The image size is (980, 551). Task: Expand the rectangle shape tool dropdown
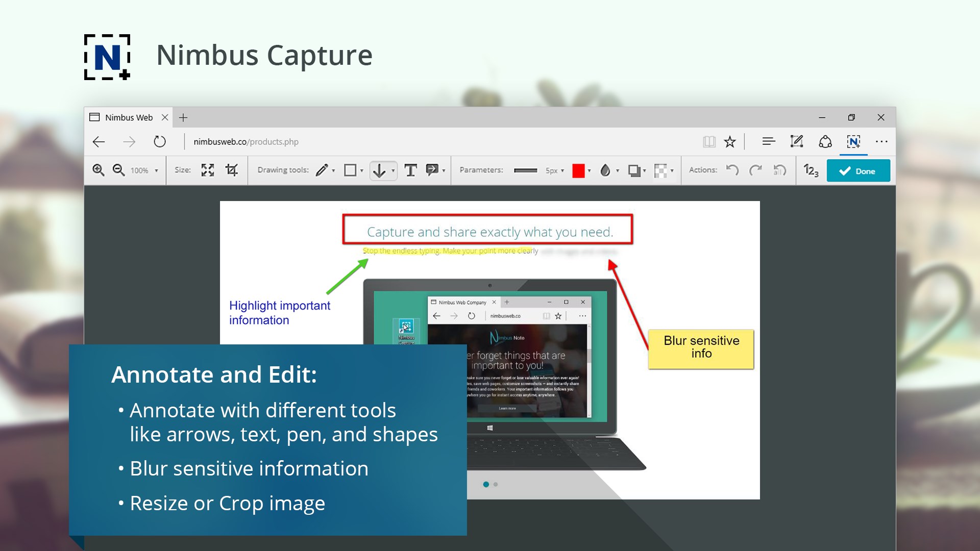[x=362, y=170]
